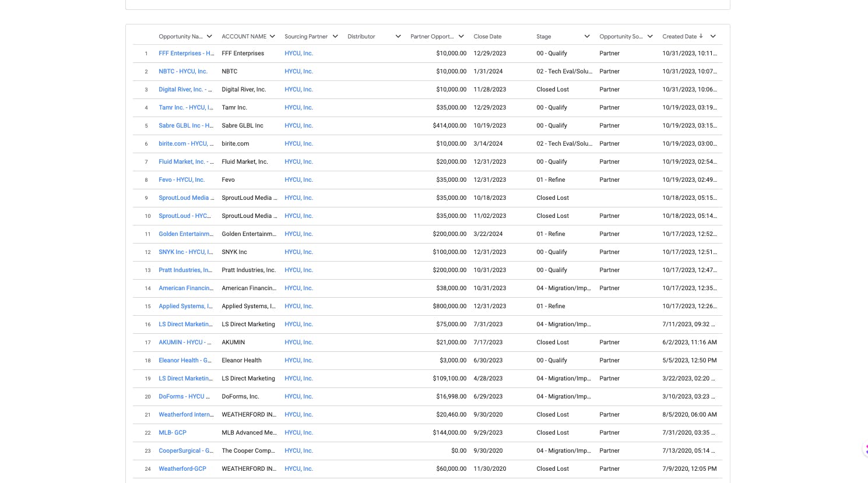Image resolution: width=868 pixels, height=483 pixels.
Task: Open Stage column dropdown menu
Action: click(x=587, y=36)
